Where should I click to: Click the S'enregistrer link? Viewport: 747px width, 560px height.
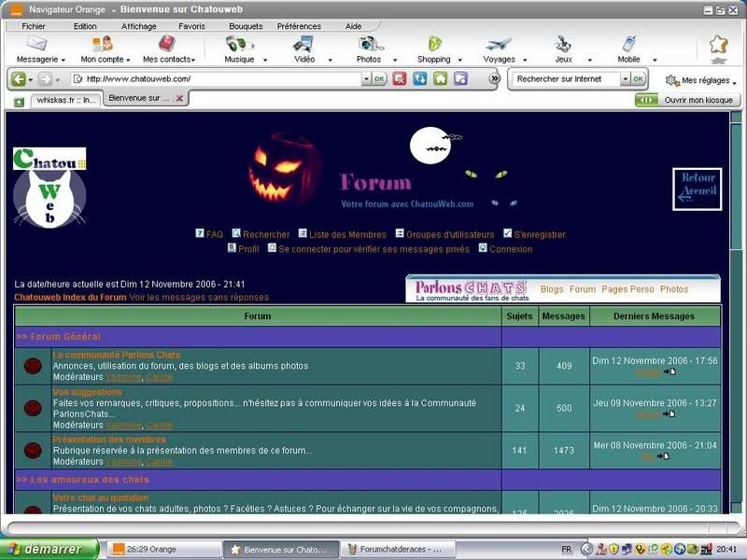540,234
